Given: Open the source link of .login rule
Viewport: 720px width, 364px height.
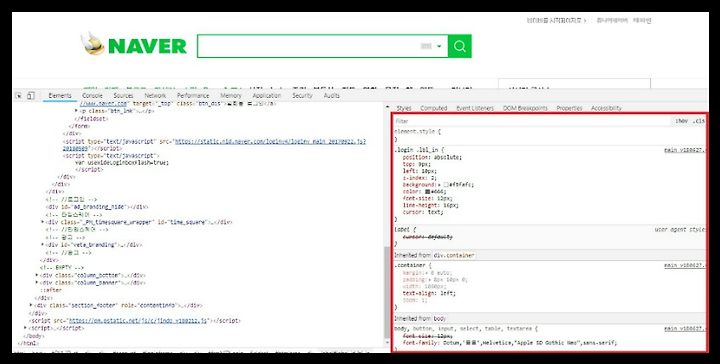Looking at the screenshot, I should click(x=685, y=150).
